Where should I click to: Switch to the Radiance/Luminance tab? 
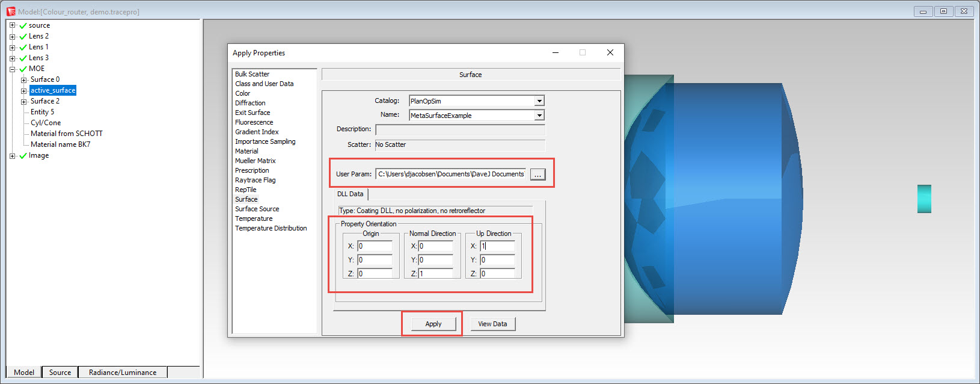click(123, 373)
